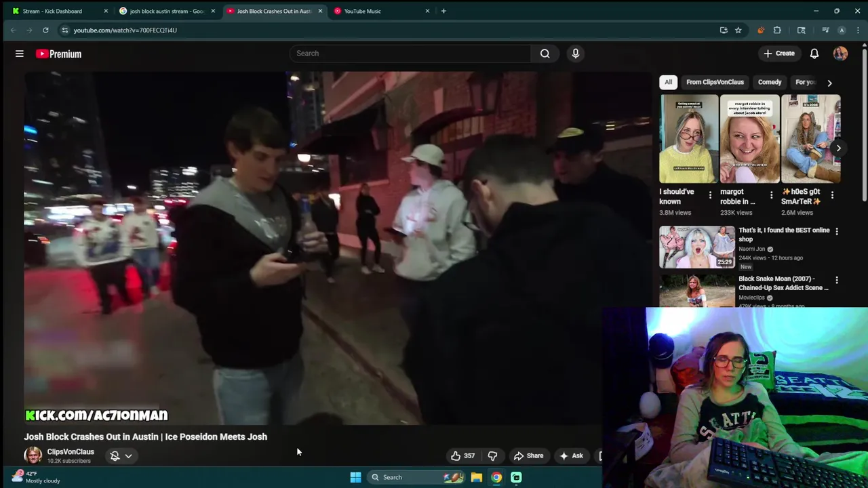Bookmark this page with star icon
The image size is (868, 488).
pos(738,30)
